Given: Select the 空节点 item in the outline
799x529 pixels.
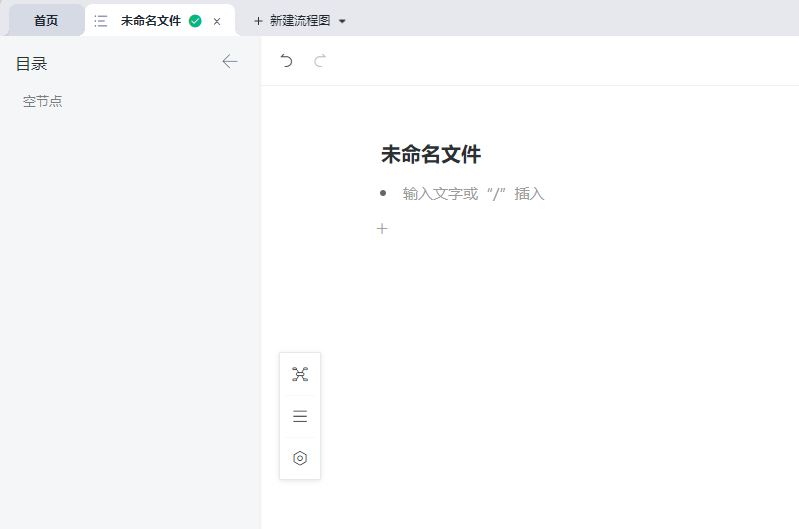Looking at the screenshot, I should pyautogui.click(x=43, y=101).
